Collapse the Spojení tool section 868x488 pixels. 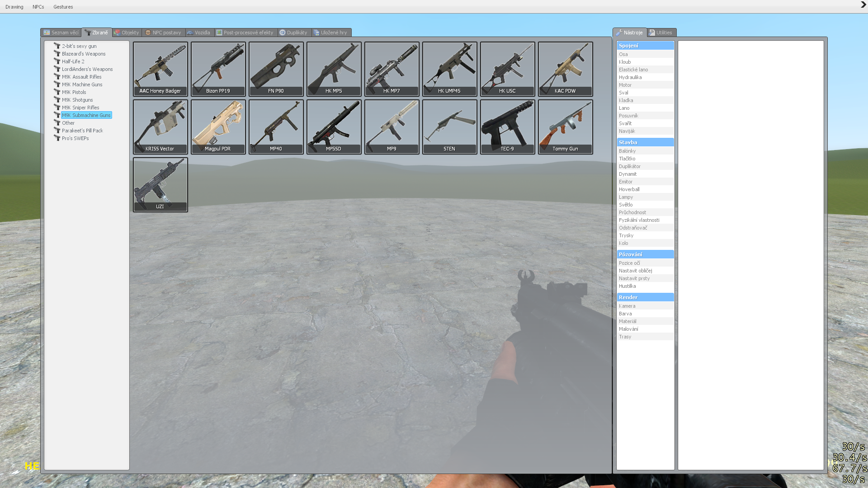click(645, 46)
